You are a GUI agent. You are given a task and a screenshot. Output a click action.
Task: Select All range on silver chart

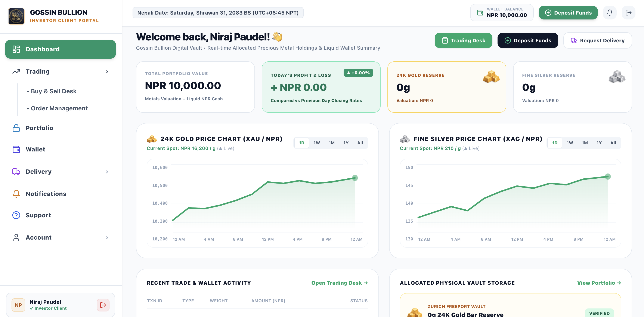click(x=613, y=143)
